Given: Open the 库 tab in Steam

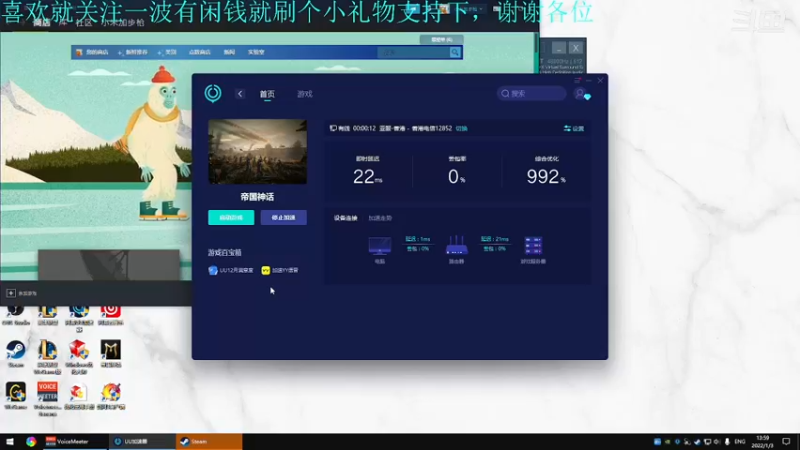Looking at the screenshot, I should click(x=63, y=22).
